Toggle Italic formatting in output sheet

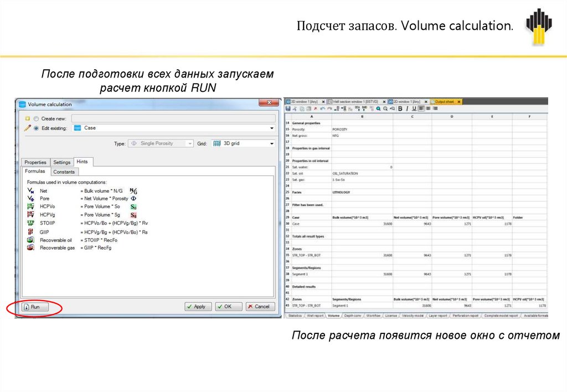[407, 109]
